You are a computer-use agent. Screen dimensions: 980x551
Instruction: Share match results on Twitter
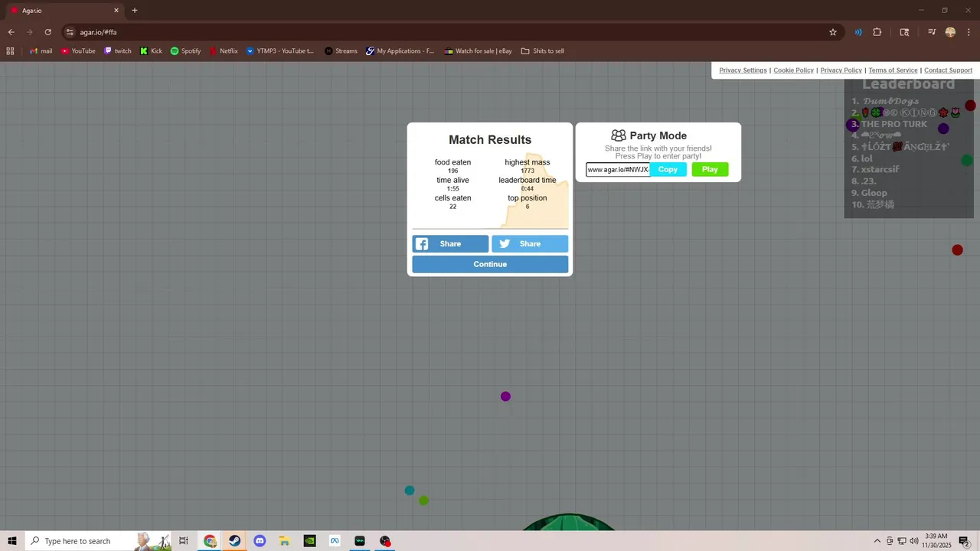530,244
